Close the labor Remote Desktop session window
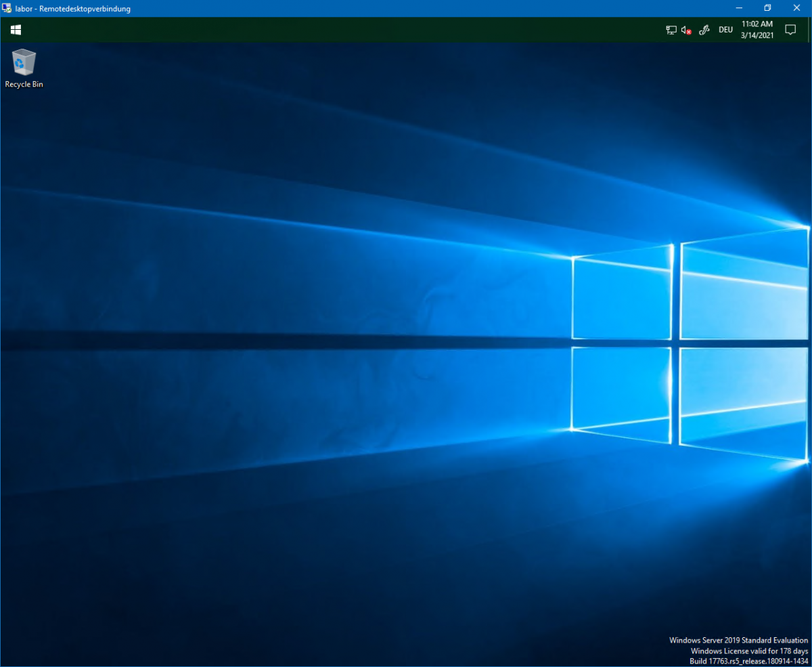This screenshot has height=667, width=812. tap(796, 8)
